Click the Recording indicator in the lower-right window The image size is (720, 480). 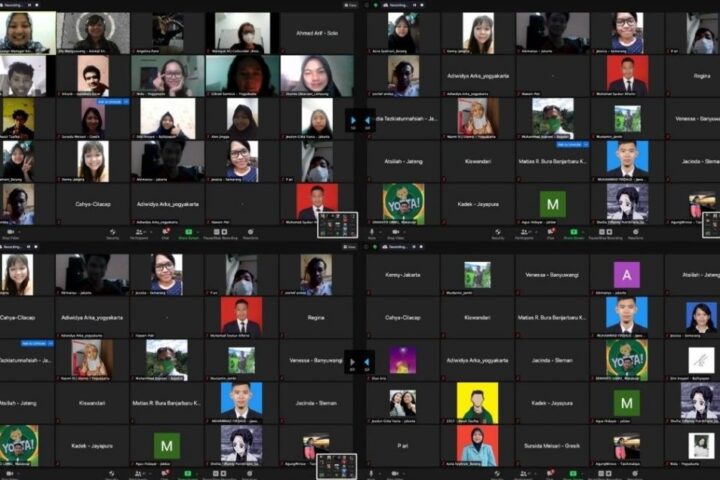(x=396, y=247)
